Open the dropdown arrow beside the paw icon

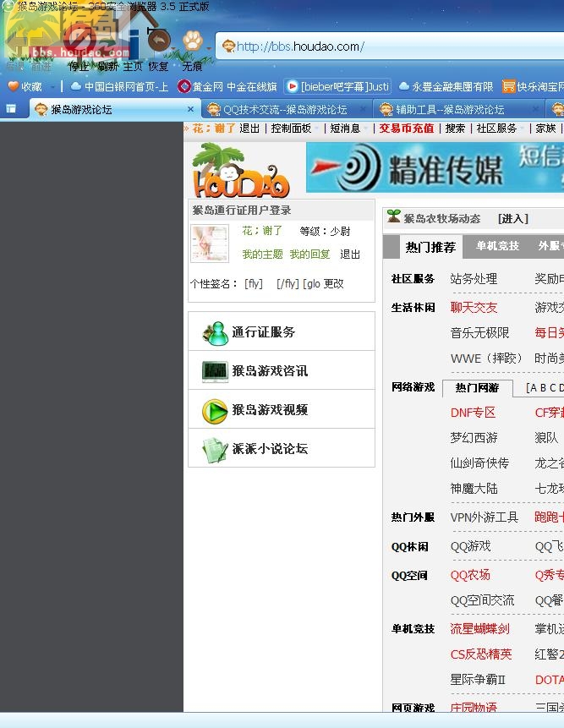pos(209,48)
